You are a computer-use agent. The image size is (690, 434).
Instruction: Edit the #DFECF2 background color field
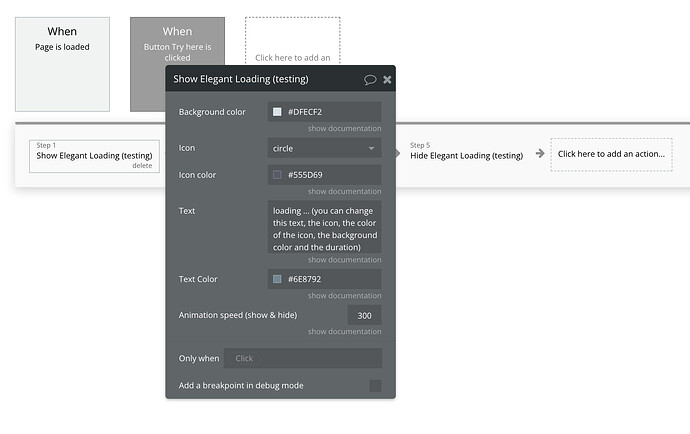pos(324,112)
